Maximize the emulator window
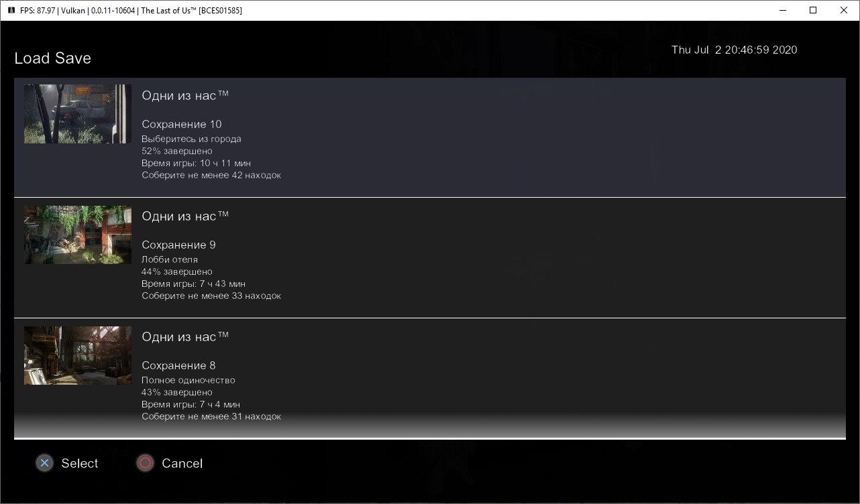860x504 pixels. click(x=813, y=10)
